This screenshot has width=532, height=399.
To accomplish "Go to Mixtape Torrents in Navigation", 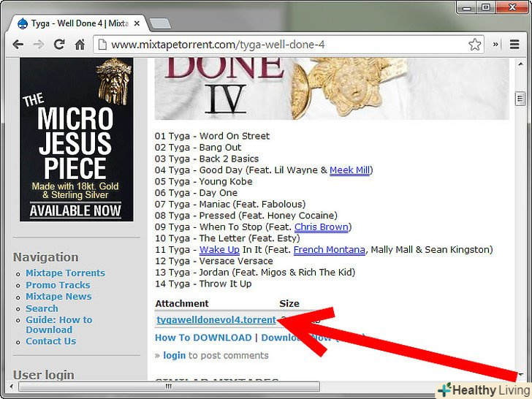I will point(66,273).
